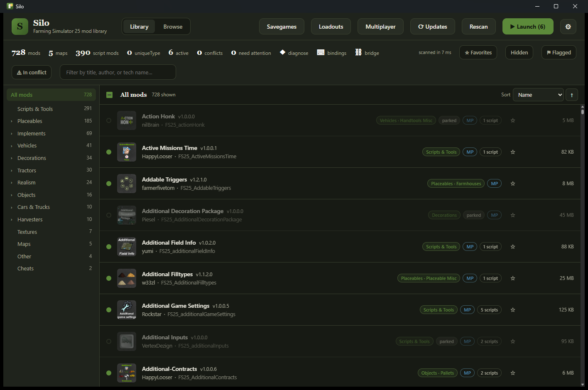Viewport: 588px width, 390px height.
Task: Click Additional Game Settings thumbnail
Action: tap(127, 310)
